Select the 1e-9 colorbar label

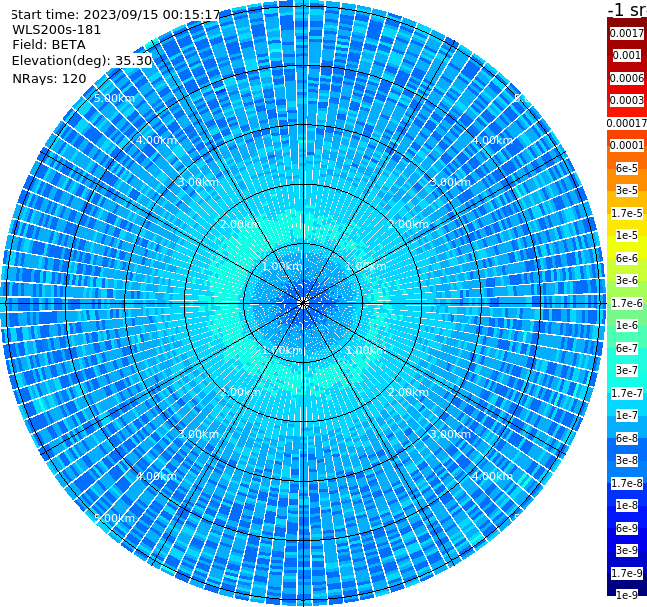pos(627,595)
